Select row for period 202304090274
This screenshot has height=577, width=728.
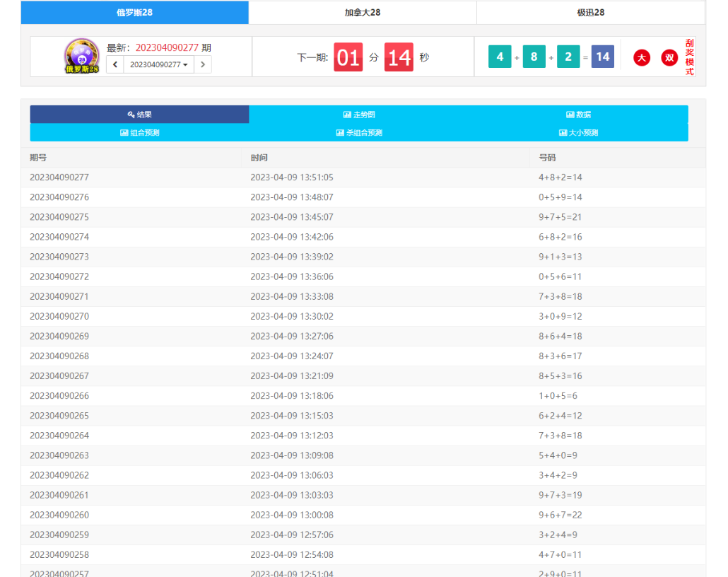tap(363, 237)
